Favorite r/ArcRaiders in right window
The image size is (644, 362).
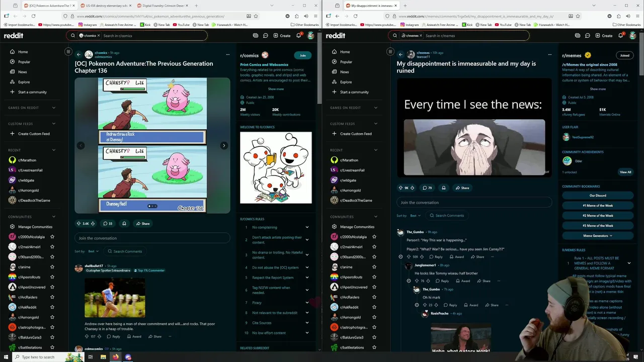pyautogui.click(x=374, y=297)
